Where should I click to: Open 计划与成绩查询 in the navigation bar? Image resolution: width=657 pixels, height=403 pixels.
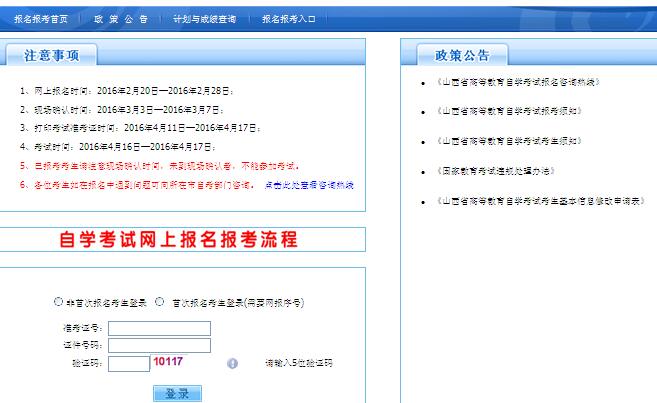coord(204,19)
